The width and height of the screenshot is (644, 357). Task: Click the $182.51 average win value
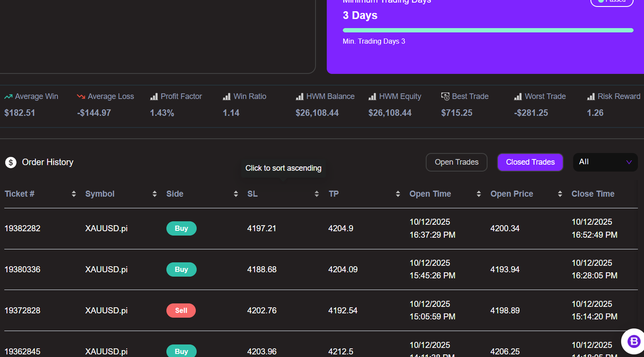click(x=19, y=113)
